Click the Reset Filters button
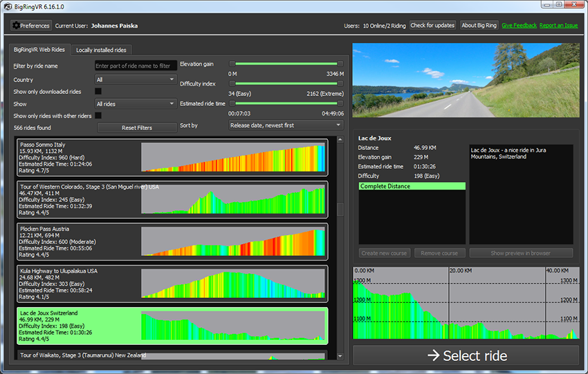 (137, 128)
